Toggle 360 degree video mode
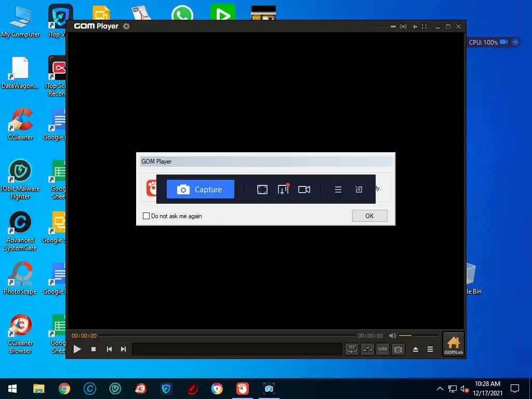The width and height of the screenshot is (532, 399). tap(352, 349)
